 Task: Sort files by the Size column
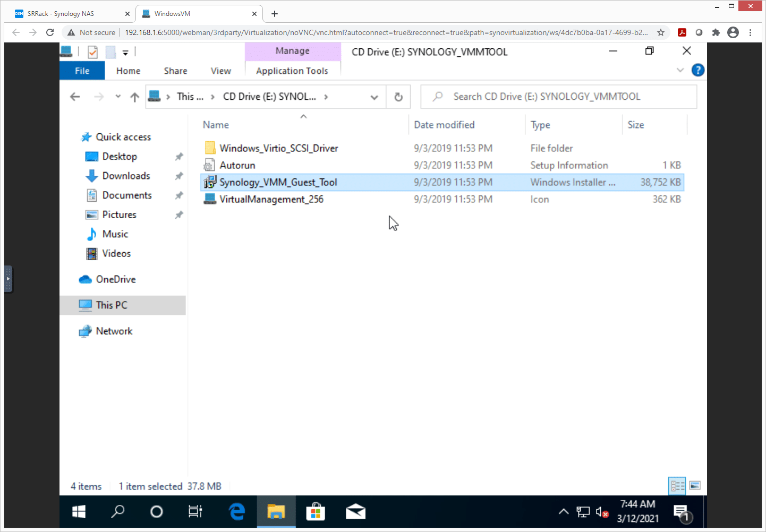[636, 125]
